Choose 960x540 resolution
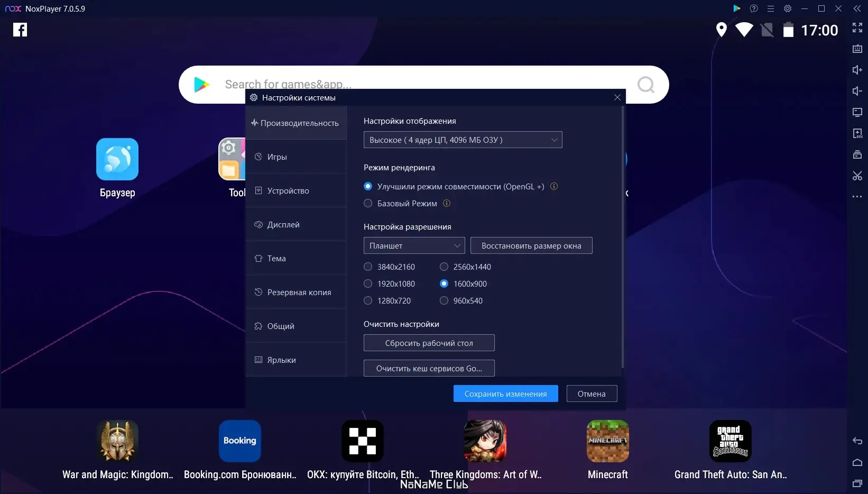The image size is (868, 494). (x=444, y=300)
